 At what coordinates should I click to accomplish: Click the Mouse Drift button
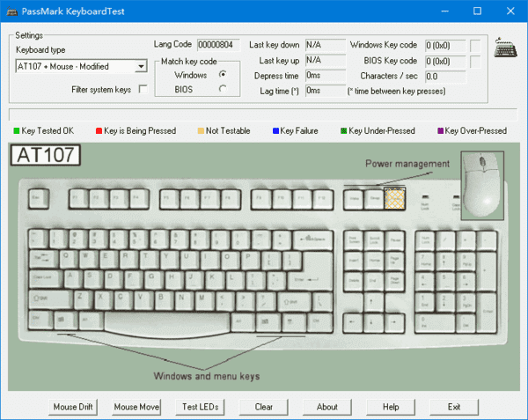point(77,407)
